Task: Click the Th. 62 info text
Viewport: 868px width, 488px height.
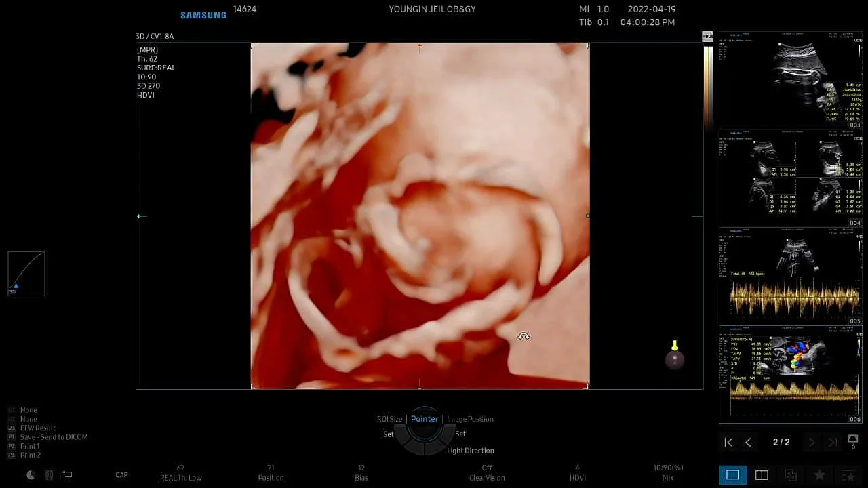Action: (147, 59)
